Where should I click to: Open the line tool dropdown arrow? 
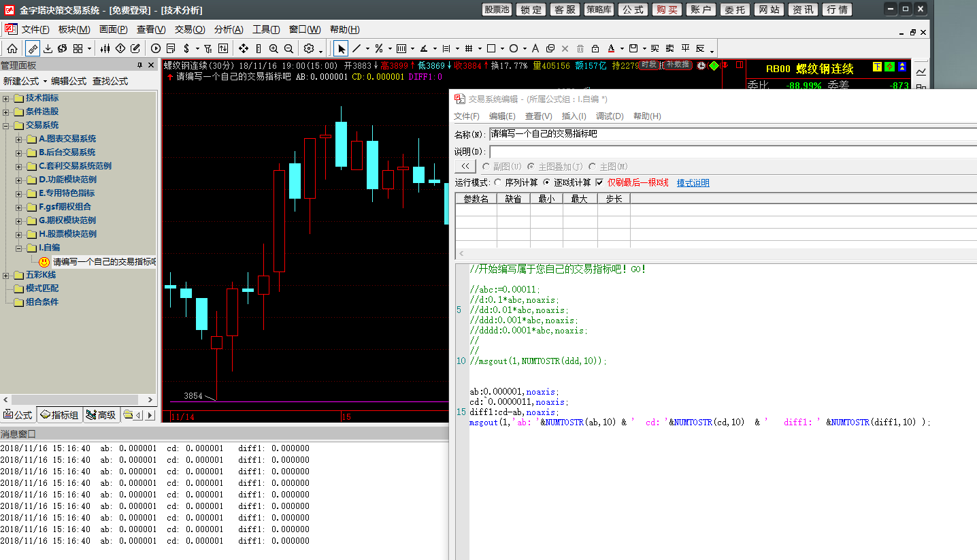[x=367, y=48]
